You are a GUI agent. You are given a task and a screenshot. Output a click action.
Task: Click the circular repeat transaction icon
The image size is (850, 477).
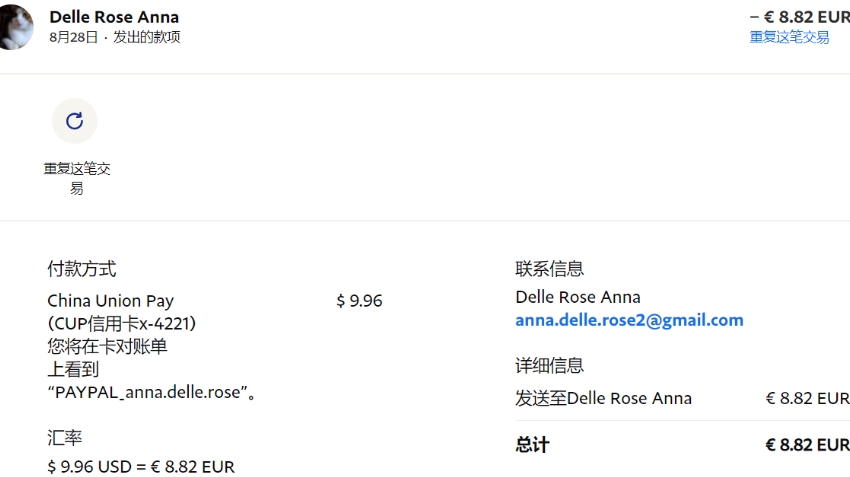pos(74,121)
